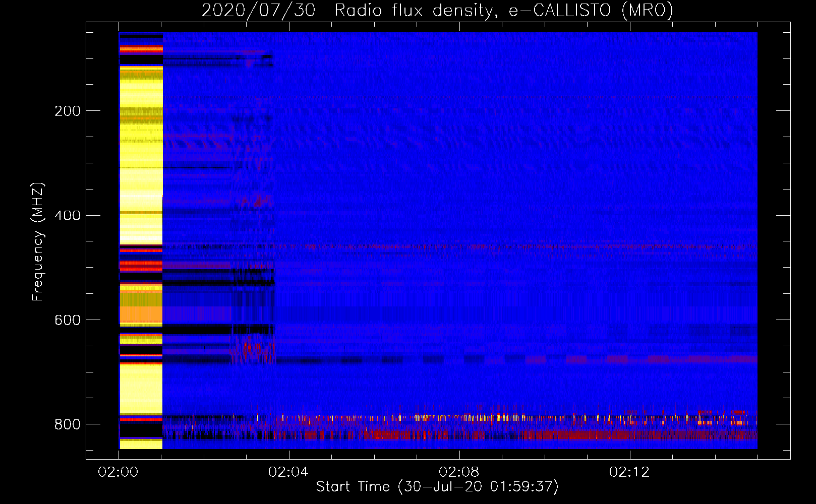
Task: Click the 800 frequency tick label
Action: [x=68, y=424]
